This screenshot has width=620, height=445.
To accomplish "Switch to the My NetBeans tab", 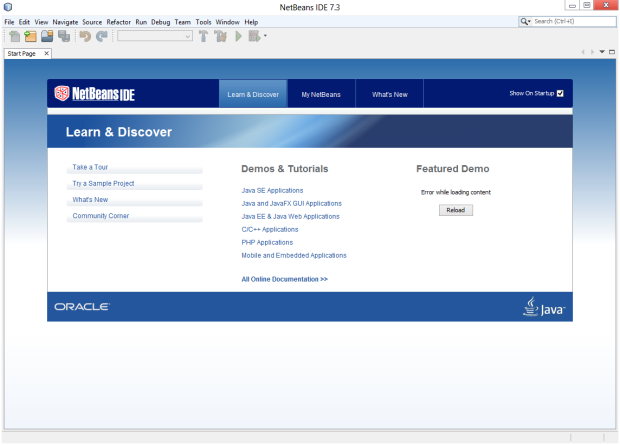I will coord(321,94).
